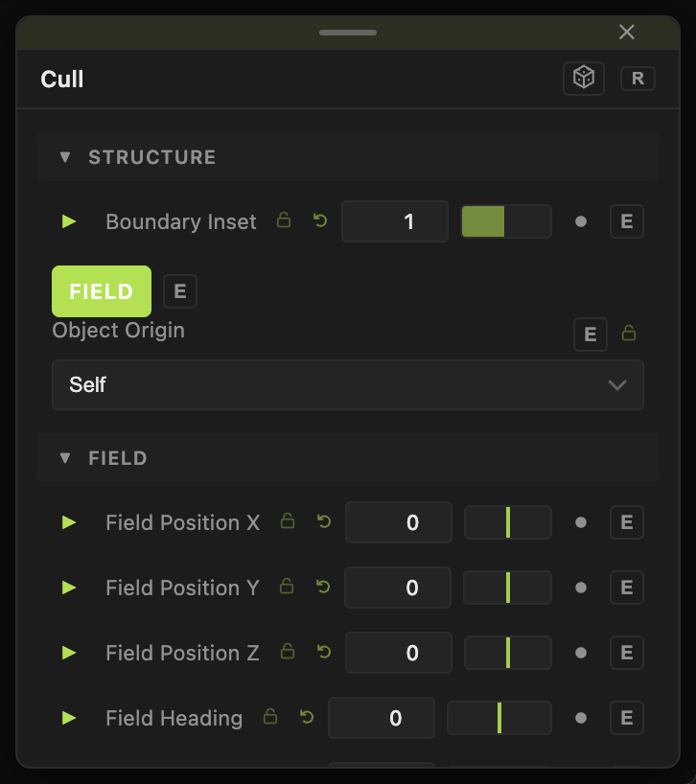Viewport: 696px width, 784px height.
Task: Close the Cull panel
Action: coord(627,32)
